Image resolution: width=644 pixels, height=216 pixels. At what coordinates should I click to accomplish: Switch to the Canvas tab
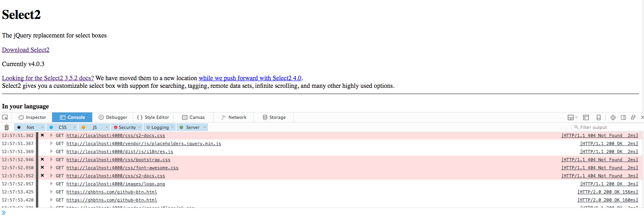[193, 117]
